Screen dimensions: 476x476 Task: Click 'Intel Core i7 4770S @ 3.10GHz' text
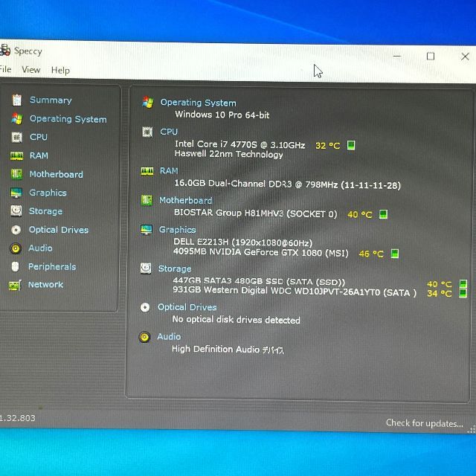[x=239, y=144]
